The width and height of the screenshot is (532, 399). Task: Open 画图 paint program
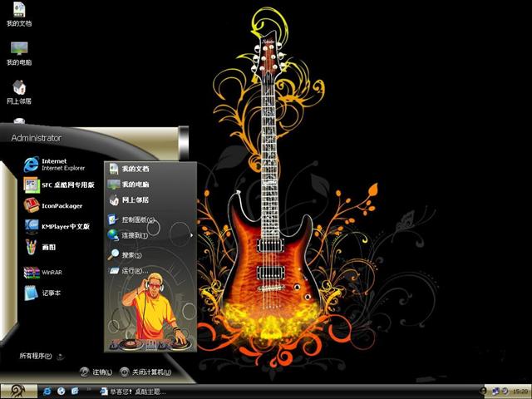[x=40, y=247]
